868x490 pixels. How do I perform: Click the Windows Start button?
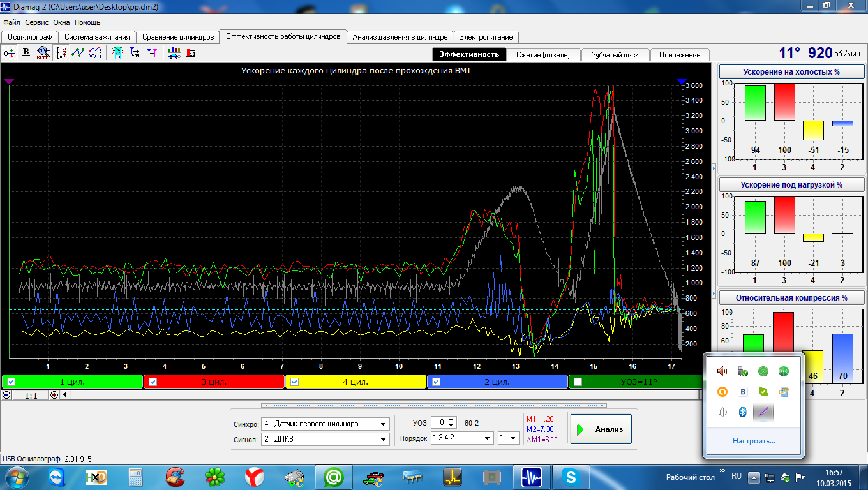(17, 477)
